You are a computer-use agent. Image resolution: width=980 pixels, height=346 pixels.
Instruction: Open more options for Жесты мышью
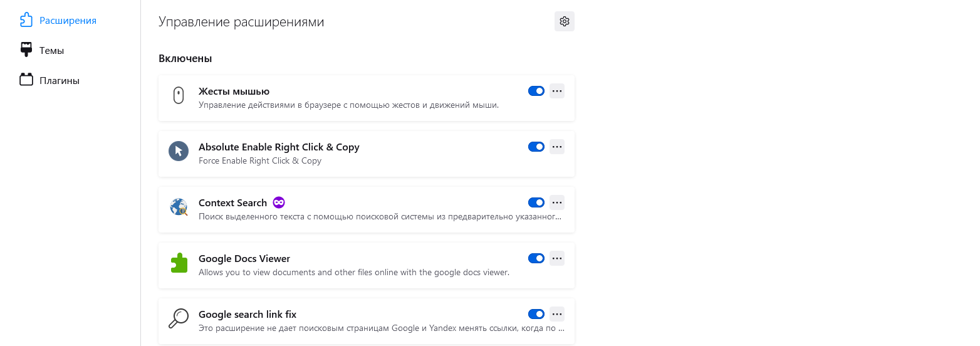pyautogui.click(x=557, y=91)
